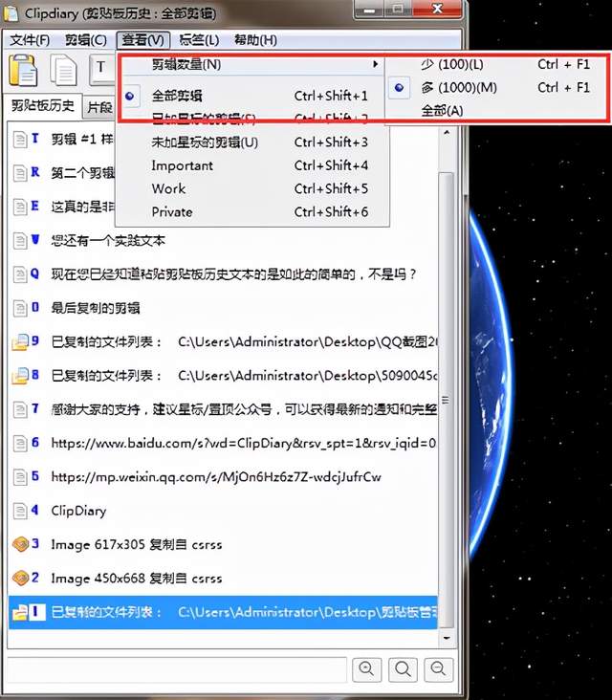
Task: Click the image icon of Image 617x305
Action: click(x=20, y=545)
